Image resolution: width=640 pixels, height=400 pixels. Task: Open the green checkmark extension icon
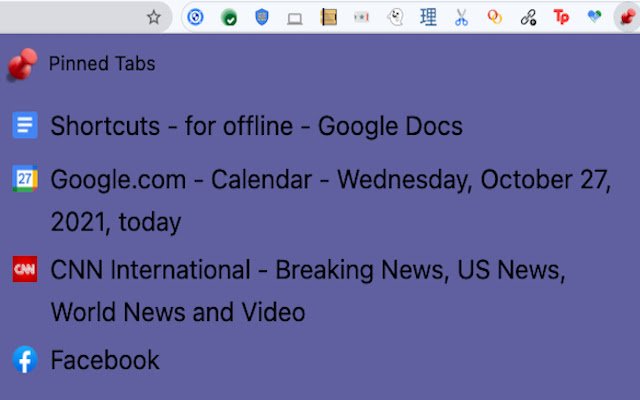click(x=229, y=18)
